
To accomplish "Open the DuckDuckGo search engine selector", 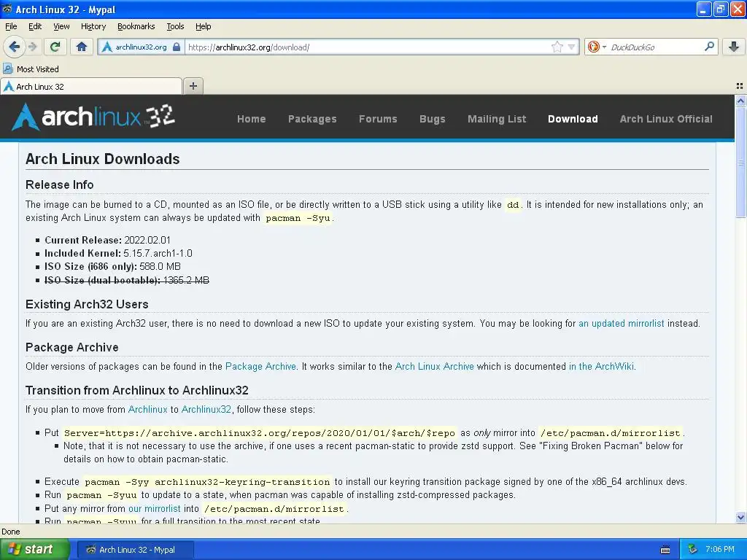I will 597,47.
